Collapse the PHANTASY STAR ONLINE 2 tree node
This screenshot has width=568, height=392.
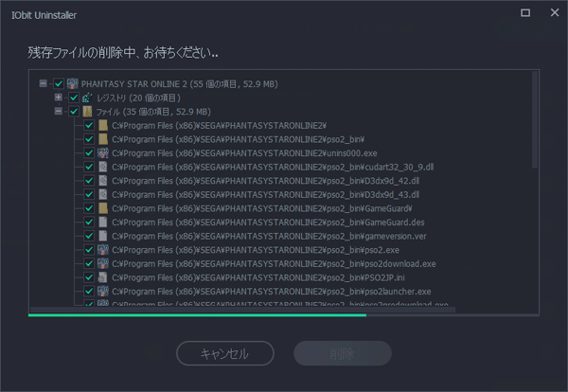[x=44, y=83]
